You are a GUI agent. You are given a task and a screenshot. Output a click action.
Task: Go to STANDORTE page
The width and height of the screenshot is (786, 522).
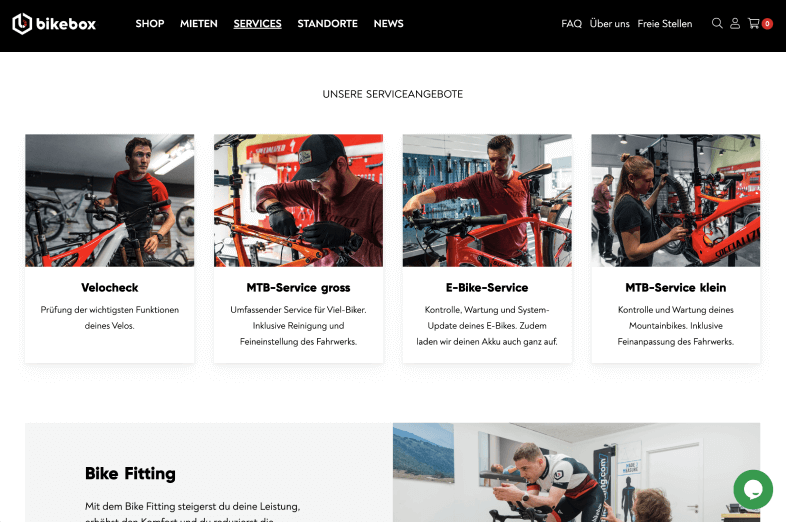327,24
